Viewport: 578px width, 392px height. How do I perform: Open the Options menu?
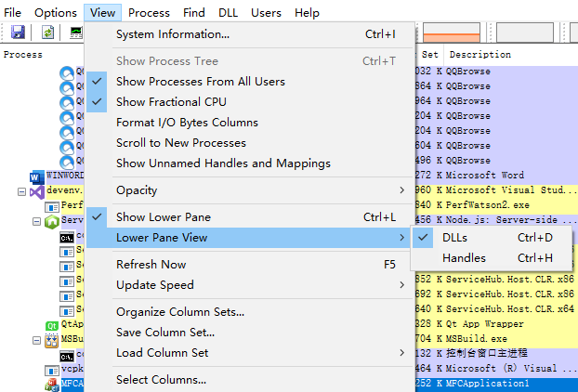pyautogui.click(x=56, y=13)
